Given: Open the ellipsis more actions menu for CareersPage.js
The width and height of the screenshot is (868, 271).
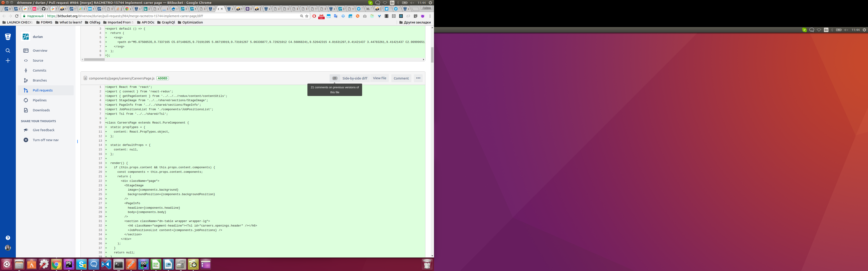Looking at the screenshot, I should click(418, 78).
